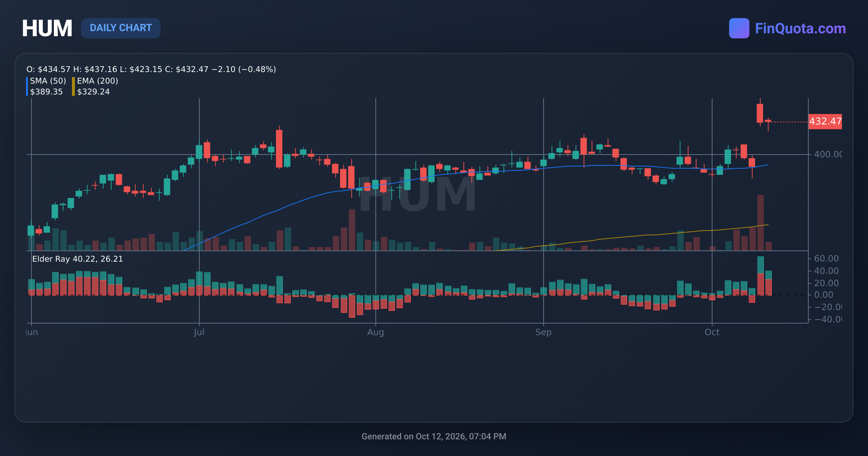Viewport: 868px width, 456px height.
Task: Click the Sep date axis label
Action: click(x=543, y=332)
